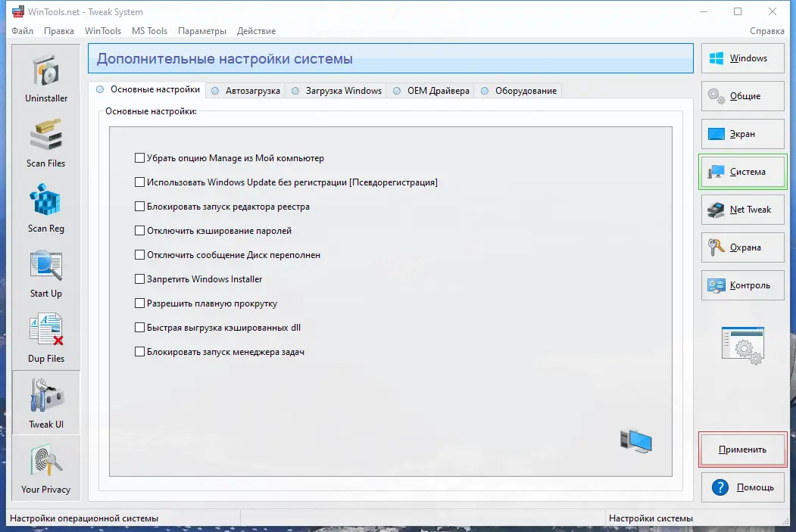Open the Правка menu

(x=59, y=31)
